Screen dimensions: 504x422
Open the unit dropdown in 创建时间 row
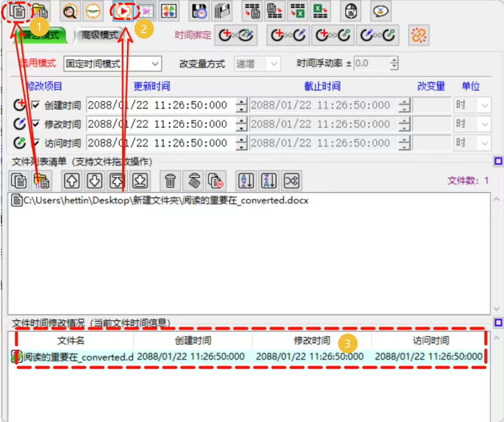[x=472, y=105]
